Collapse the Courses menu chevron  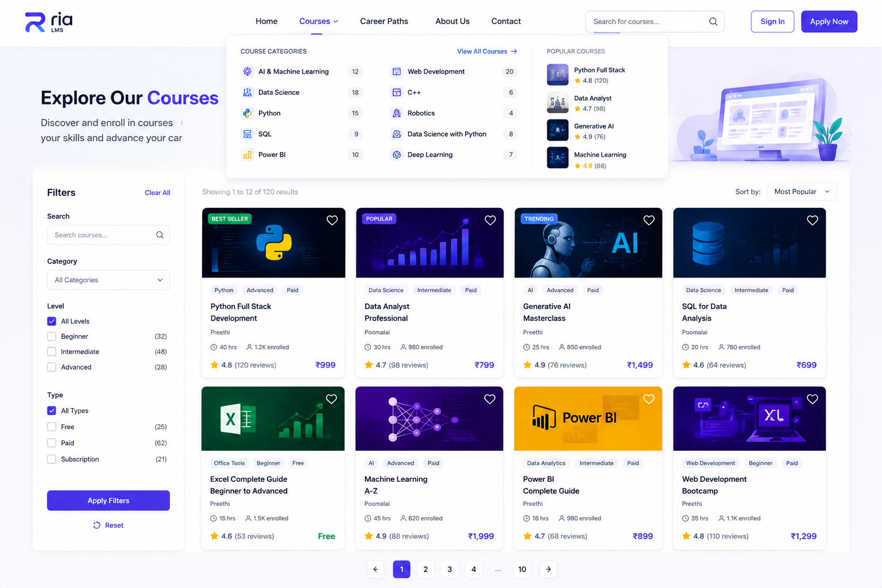[x=335, y=21]
